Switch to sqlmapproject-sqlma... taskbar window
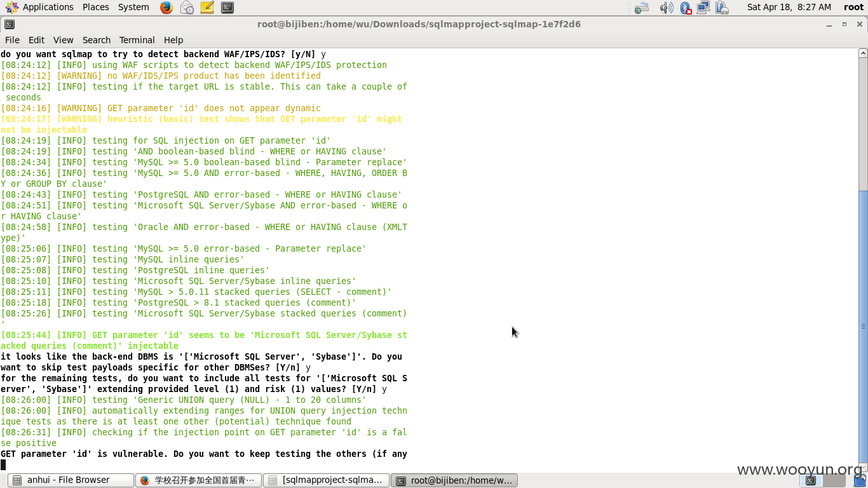The width and height of the screenshot is (868, 488). [326, 480]
